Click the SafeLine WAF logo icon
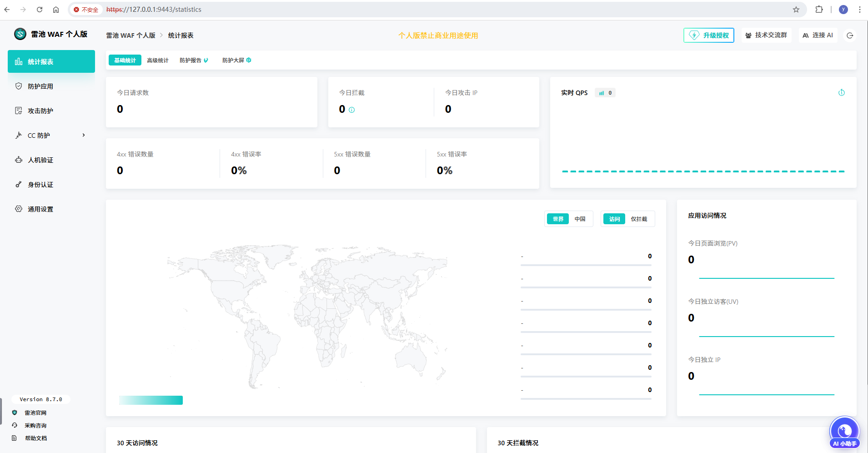Viewport: 868px width, 453px height. tap(20, 34)
